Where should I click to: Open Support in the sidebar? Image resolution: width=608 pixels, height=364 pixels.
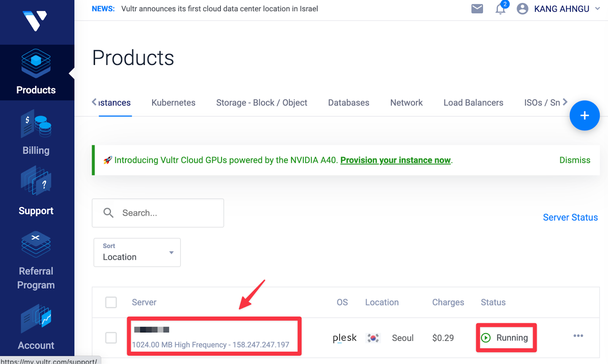(36, 192)
